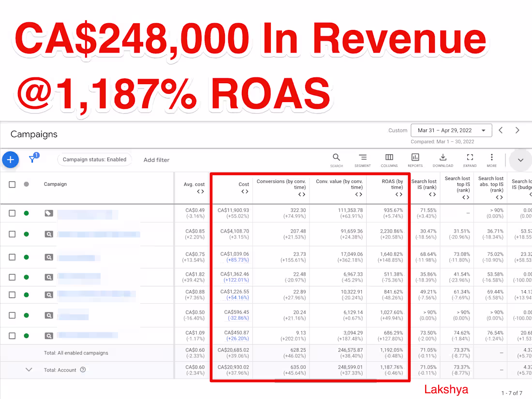The height and width of the screenshot is (399, 532).
Task: Click the next arrow to advance date range
Action: point(517,130)
